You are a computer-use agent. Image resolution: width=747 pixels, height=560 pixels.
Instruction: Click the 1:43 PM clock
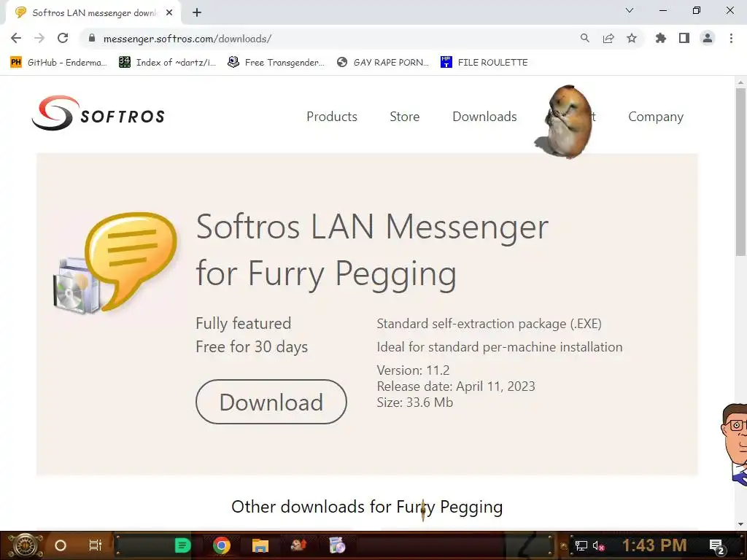654,545
